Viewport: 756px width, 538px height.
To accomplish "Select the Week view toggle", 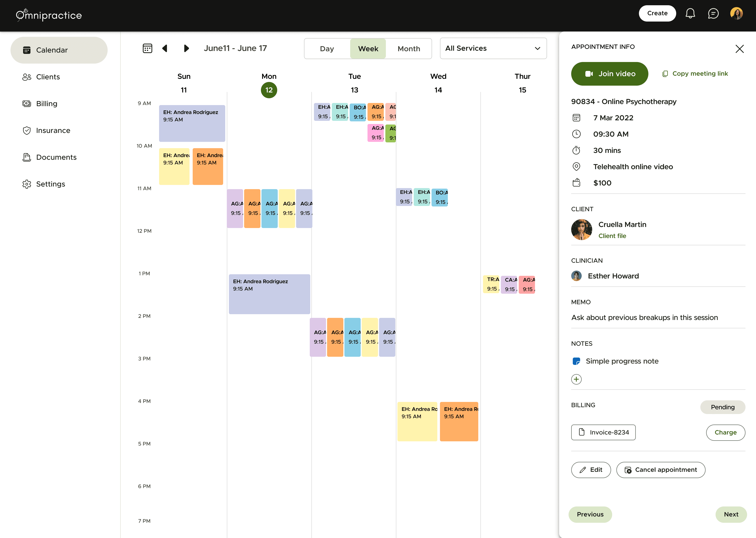I will coord(368,49).
